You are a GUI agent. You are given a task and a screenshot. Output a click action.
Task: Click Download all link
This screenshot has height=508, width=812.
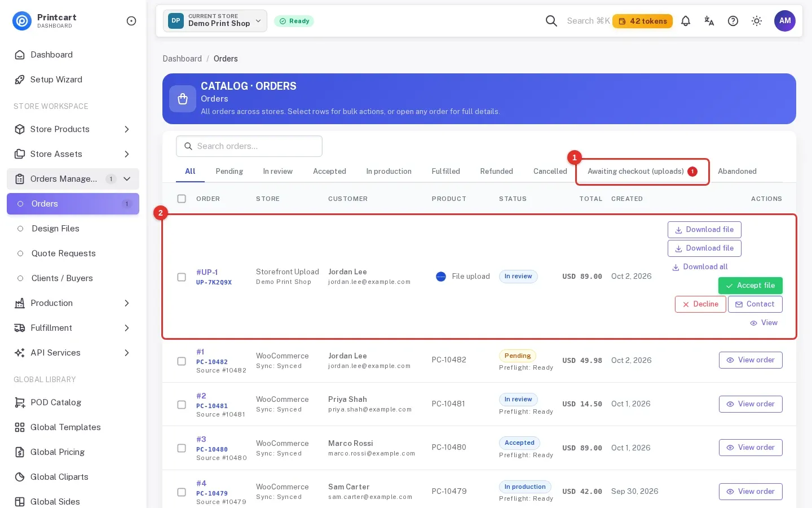(700, 267)
